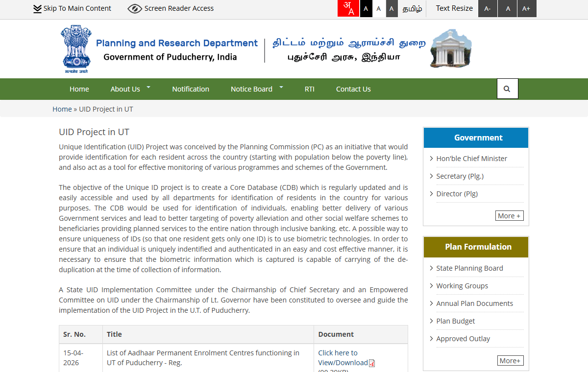Viewport: 588px width, 372px height.
Task: Increase text size with A+ button
Action: point(526,8)
